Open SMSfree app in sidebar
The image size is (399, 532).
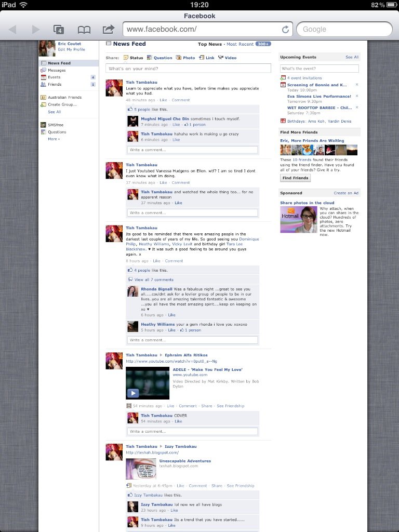pos(55,125)
